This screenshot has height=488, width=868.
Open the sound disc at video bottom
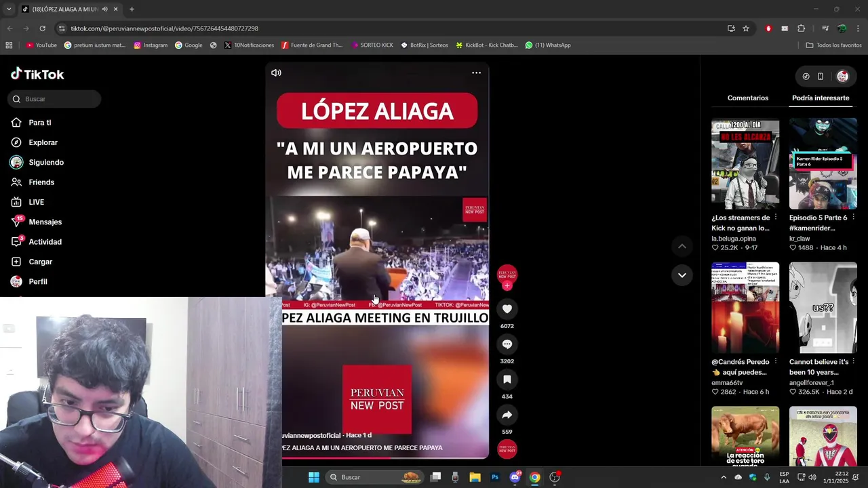[x=507, y=449]
